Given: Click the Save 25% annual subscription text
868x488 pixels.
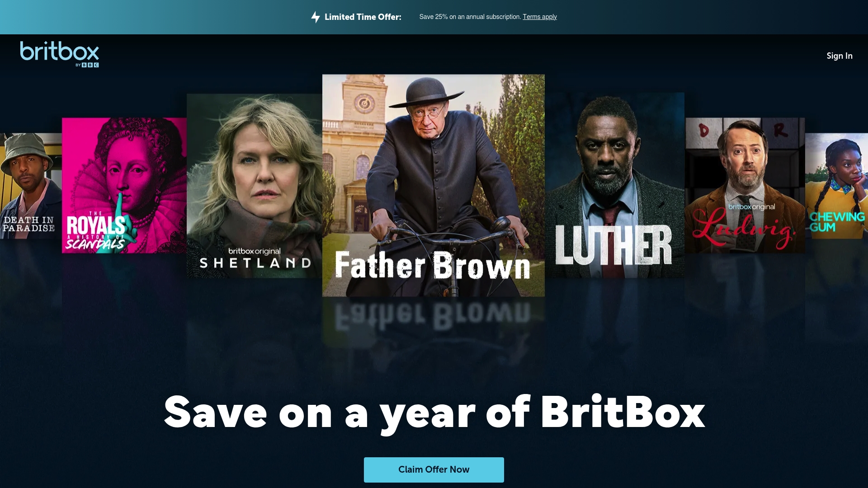Looking at the screenshot, I should [470, 17].
